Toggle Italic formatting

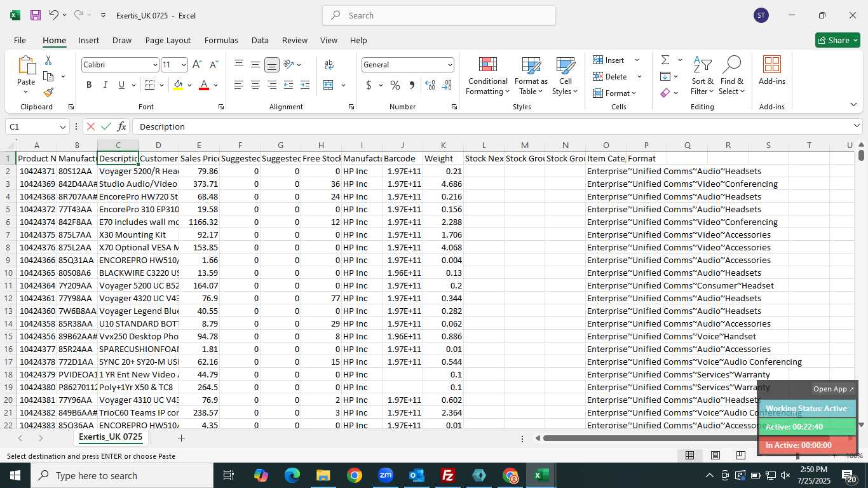click(x=105, y=85)
